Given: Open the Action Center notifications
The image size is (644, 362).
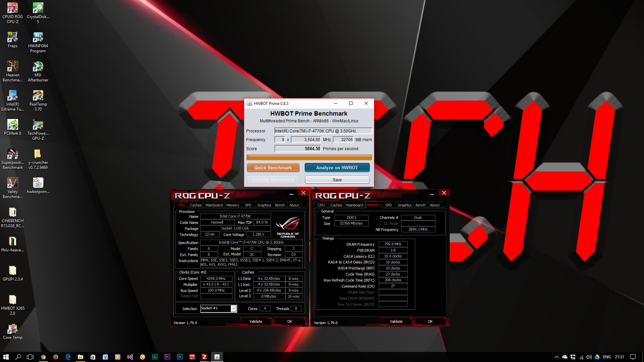Looking at the screenshot, I should (633, 357).
